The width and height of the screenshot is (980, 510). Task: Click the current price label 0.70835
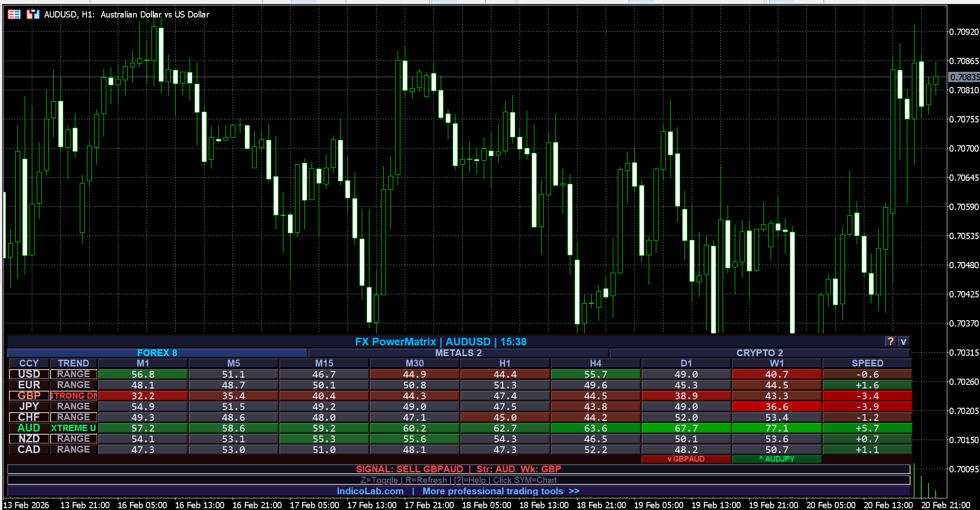[964, 77]
